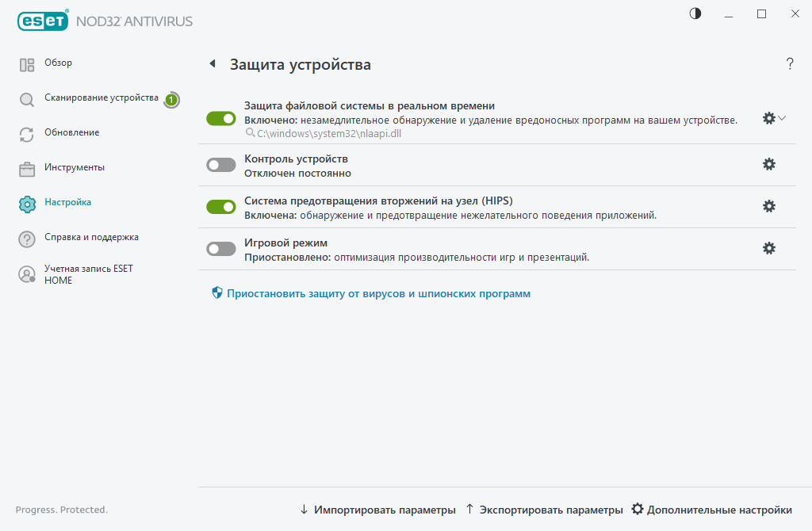Enable the Контроль устройств toggle

pos(221,165)
